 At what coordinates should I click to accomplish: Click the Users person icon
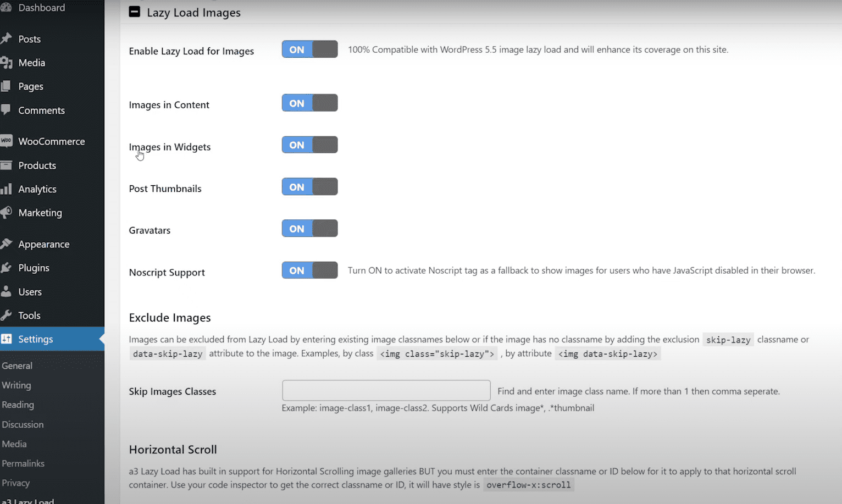(6, 291)
